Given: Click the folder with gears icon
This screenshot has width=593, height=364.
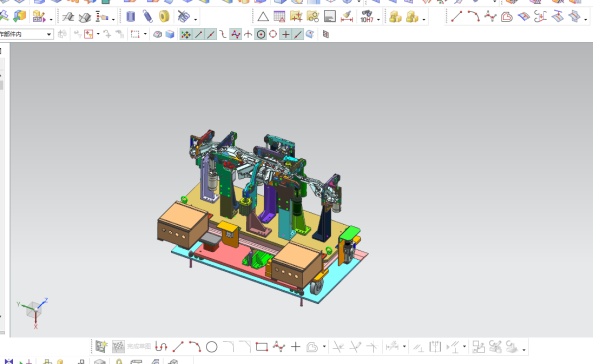Looking at the screenshot, I should pyautogui.click(x=313, y=17).
